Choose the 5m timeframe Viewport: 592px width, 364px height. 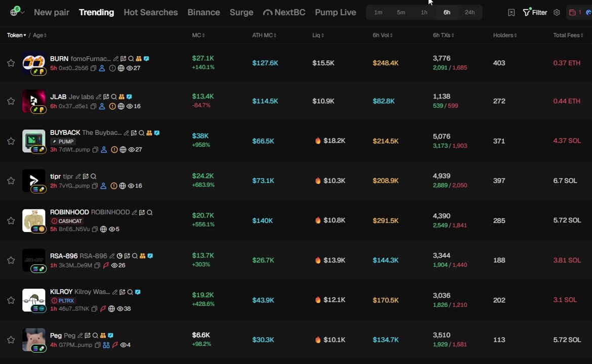(x=401, y=13)
